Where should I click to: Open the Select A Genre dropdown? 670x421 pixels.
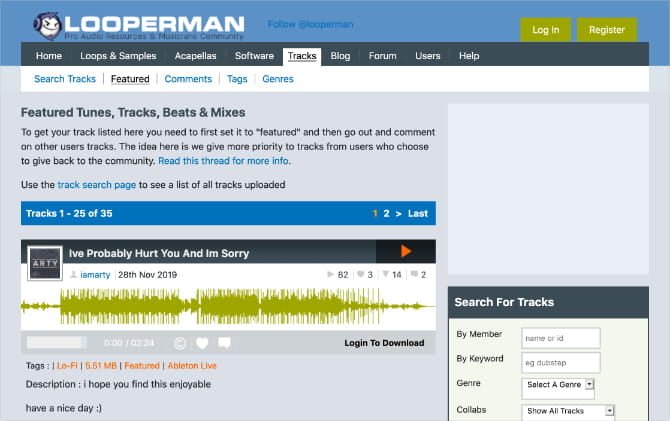558,384
